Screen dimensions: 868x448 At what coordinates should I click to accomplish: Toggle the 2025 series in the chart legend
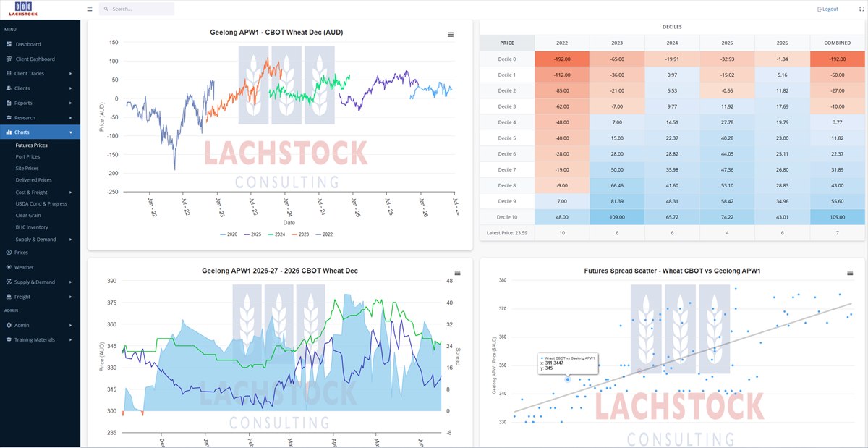pyautogui.click(x=252, y=234)
